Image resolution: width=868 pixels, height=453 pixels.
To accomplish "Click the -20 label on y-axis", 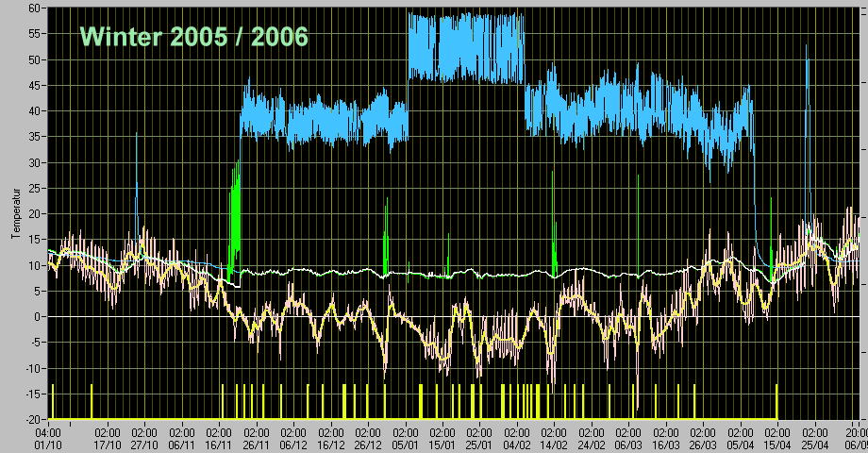I will [31, 420].
